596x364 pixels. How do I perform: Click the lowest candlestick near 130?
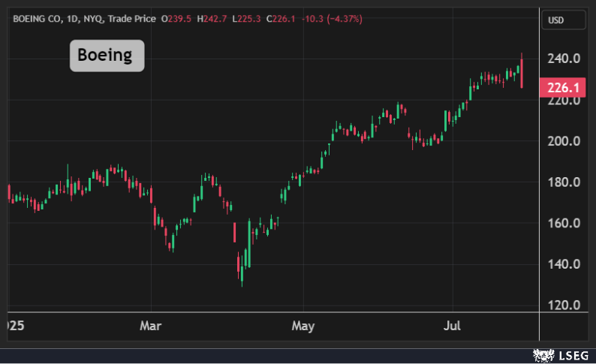(x=242, y=274)
